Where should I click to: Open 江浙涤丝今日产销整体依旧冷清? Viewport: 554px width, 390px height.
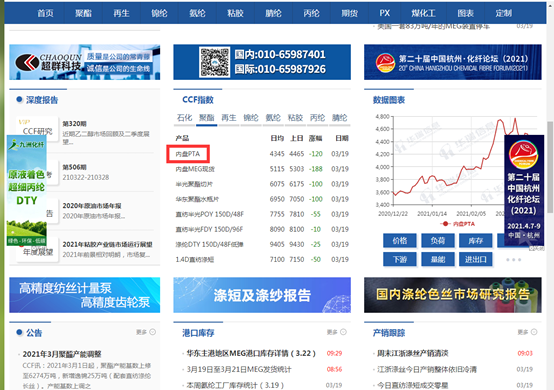426,370
